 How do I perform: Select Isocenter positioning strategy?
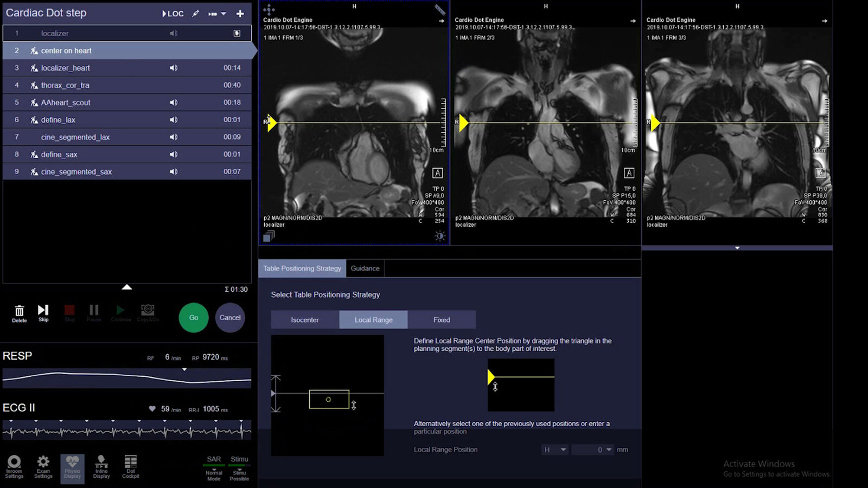coord(305,320)
